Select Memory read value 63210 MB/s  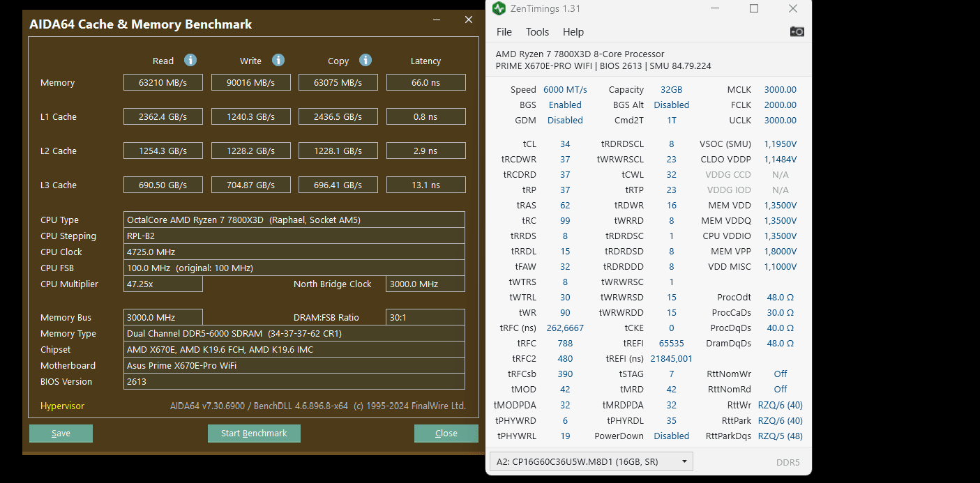pos(163,82)
